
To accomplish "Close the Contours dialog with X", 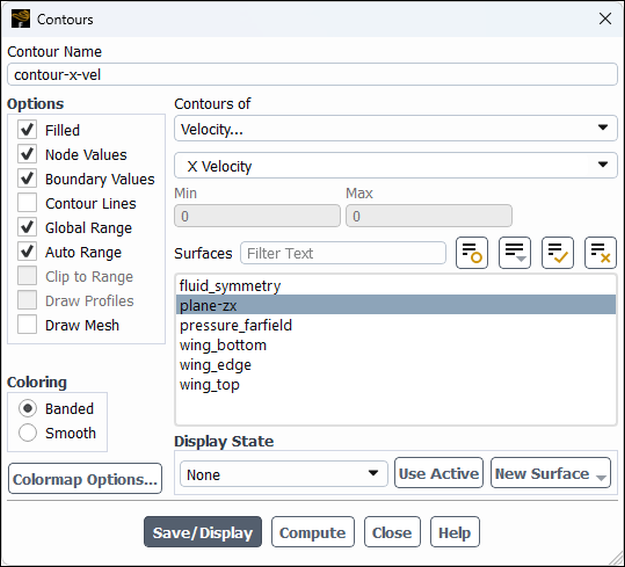I will (x=605, y=18).
